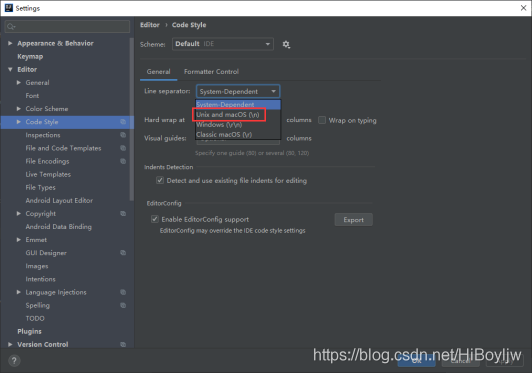Select Windows (\r\n) option
Screen dimensions: 532x374
click(238, 125)
